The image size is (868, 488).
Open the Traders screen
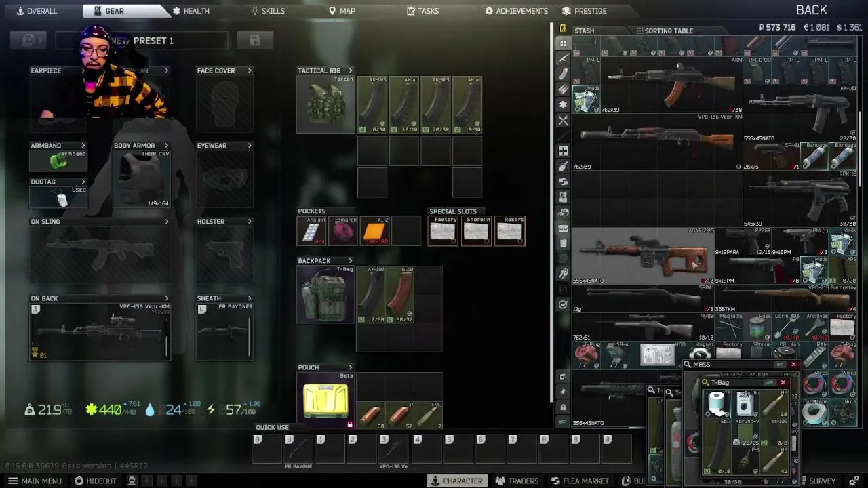[x=517, y=481]
